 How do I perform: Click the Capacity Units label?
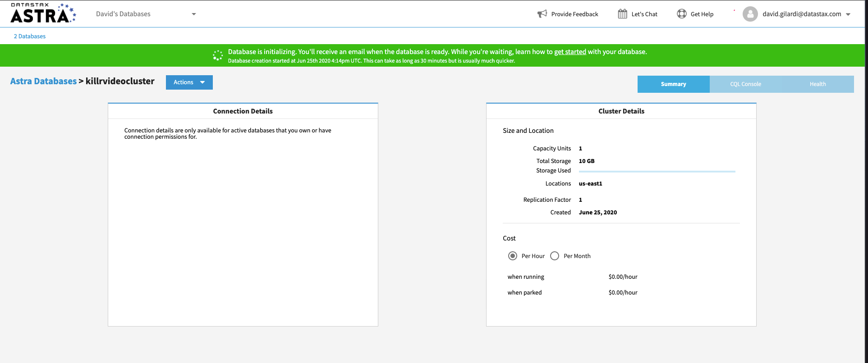552,149
